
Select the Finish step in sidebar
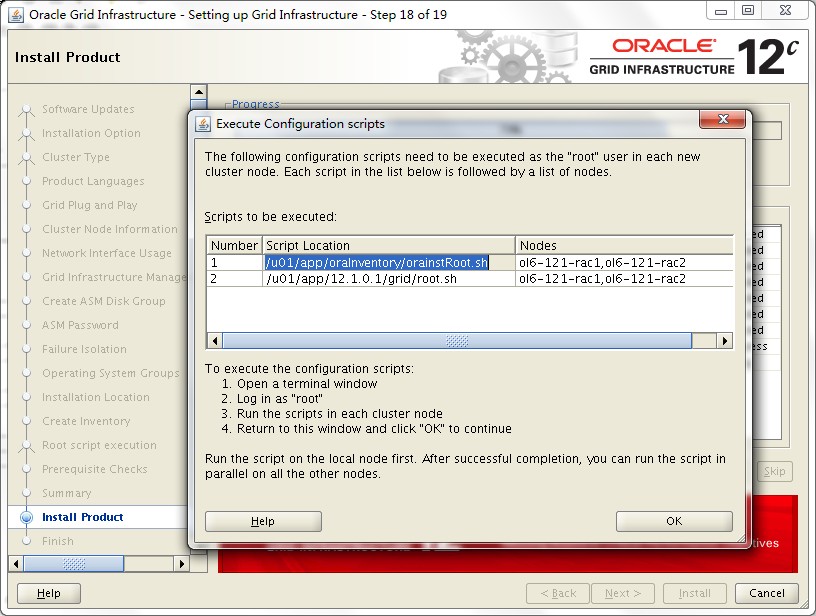(58, 541)
